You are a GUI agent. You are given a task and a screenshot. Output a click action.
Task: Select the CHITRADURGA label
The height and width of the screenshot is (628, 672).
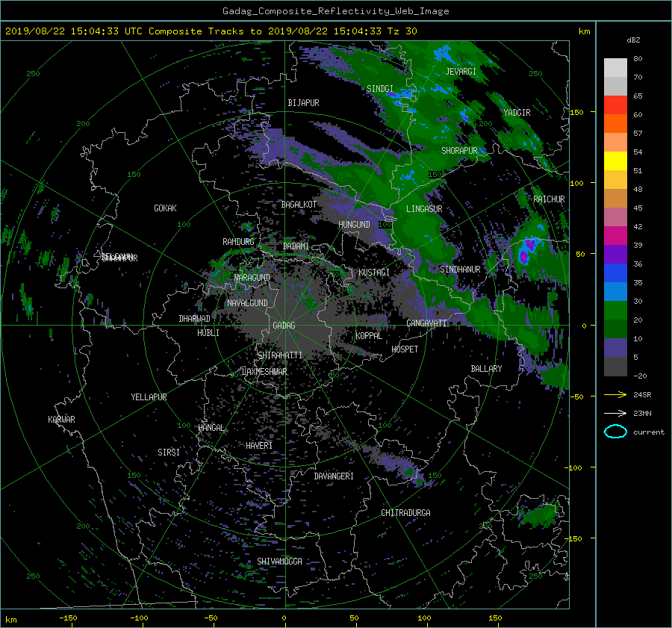[405, 513]
